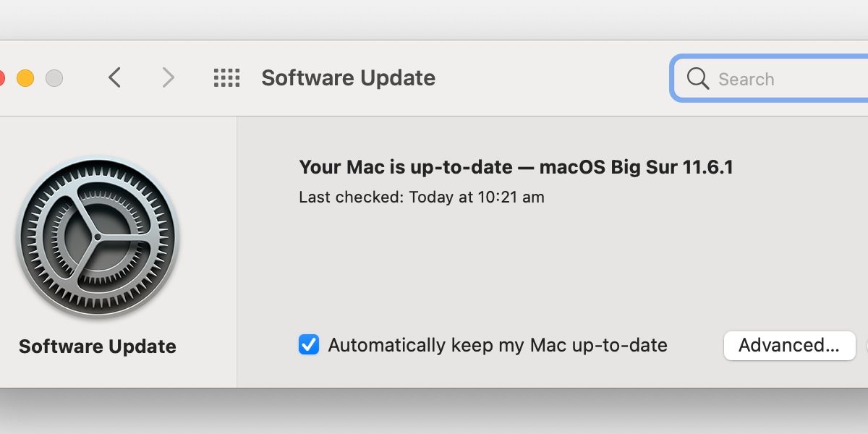Go back using the left disclosure arrow
The width and height of the screenshot is (868, 434).
tap(114, 77)
